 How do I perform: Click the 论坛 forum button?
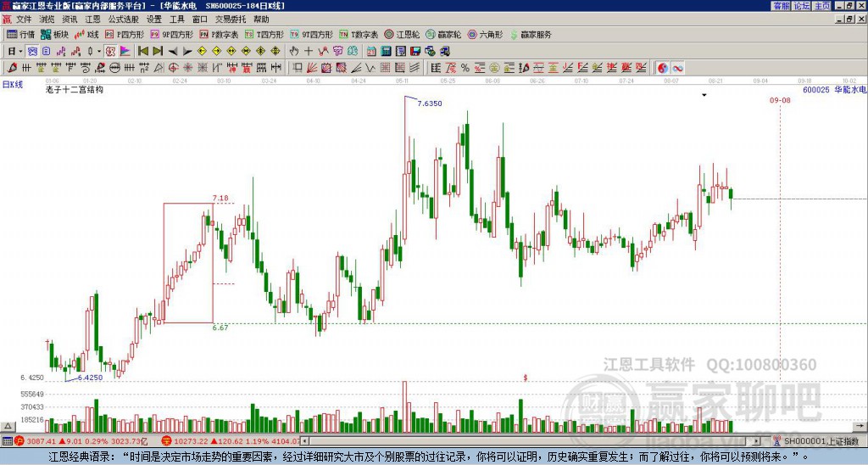pos(802,6)
